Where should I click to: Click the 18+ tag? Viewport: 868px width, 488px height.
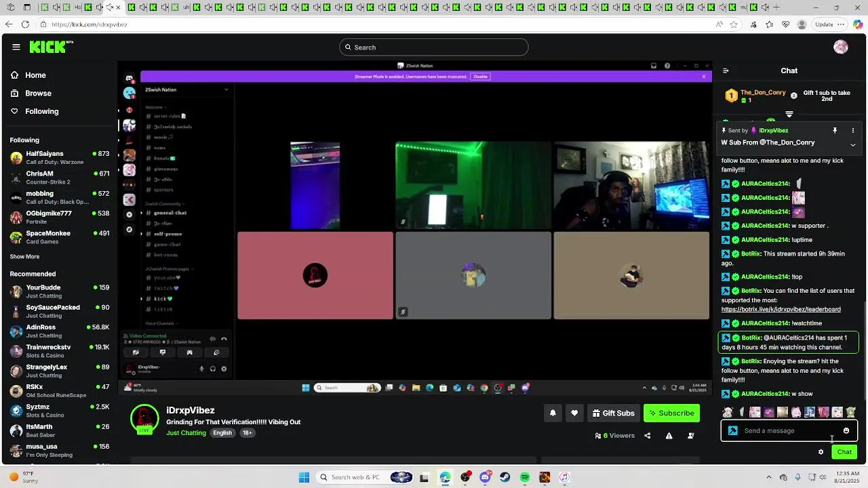248,433
